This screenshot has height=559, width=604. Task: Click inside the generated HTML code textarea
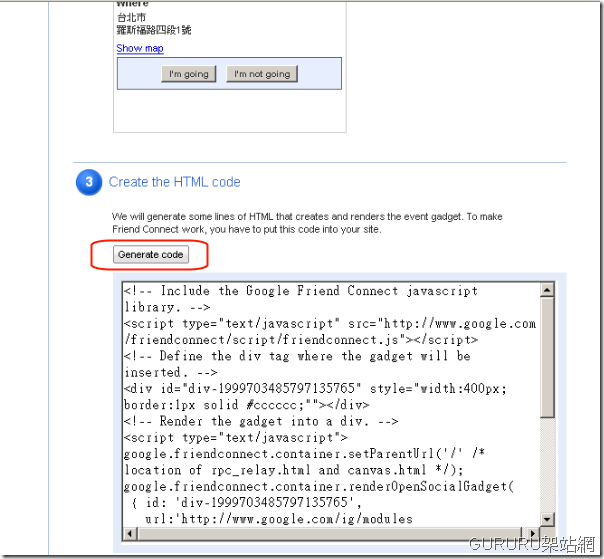331,405
